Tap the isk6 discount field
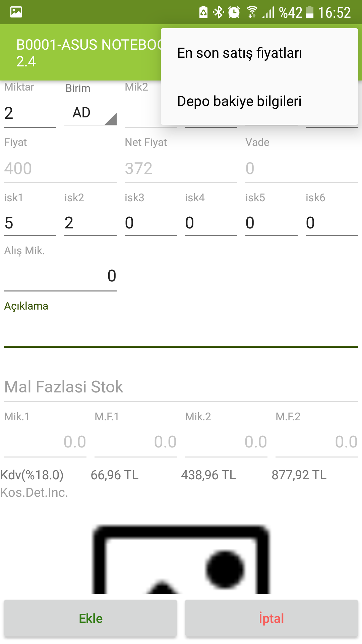Image resolution: width=362 pixels, height=644 pixels. pyautogui.click(x=332, y=223)
